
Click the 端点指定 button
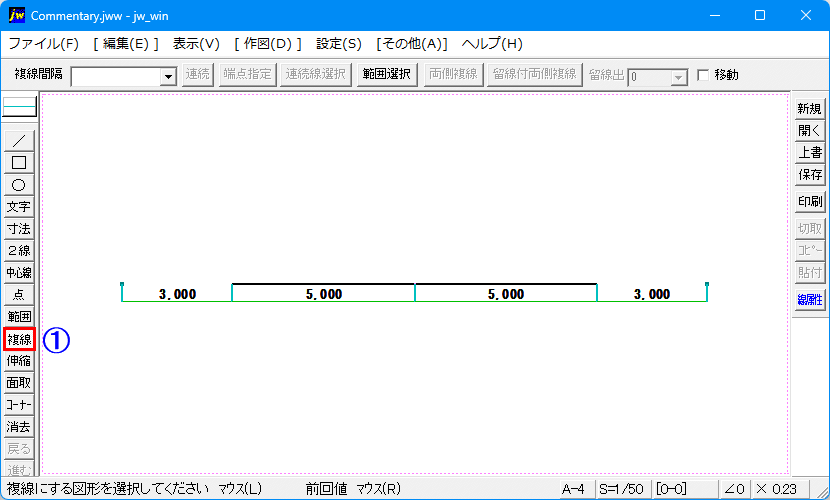[x=248, y=75]
